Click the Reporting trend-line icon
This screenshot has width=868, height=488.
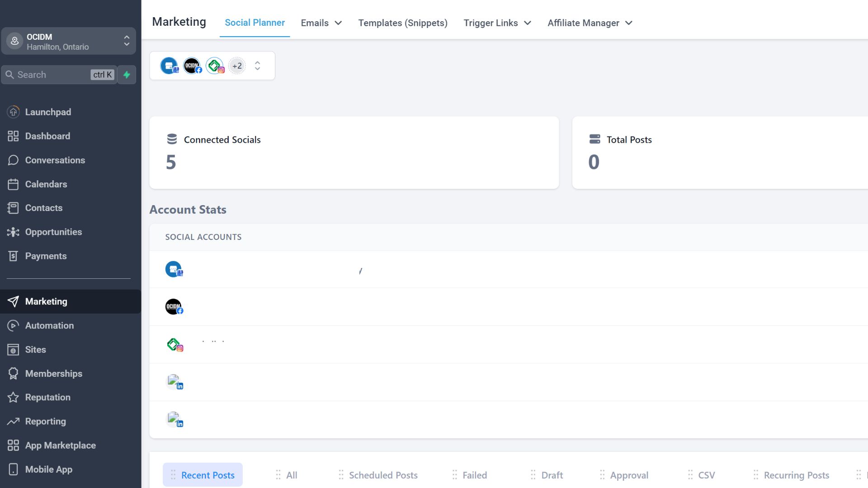[13, 421]
